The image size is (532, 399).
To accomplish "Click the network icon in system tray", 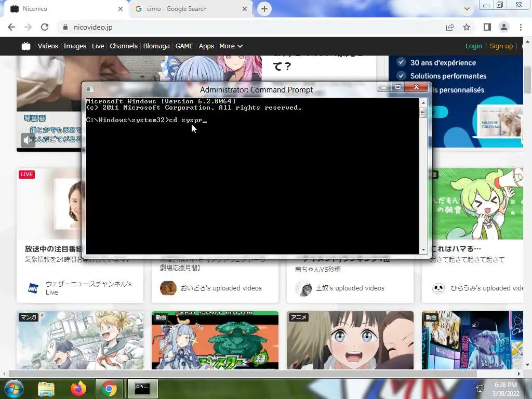I will [x=480, y=389].
